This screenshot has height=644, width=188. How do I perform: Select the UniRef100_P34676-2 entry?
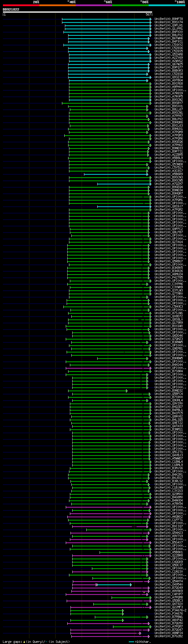point(170,610)
